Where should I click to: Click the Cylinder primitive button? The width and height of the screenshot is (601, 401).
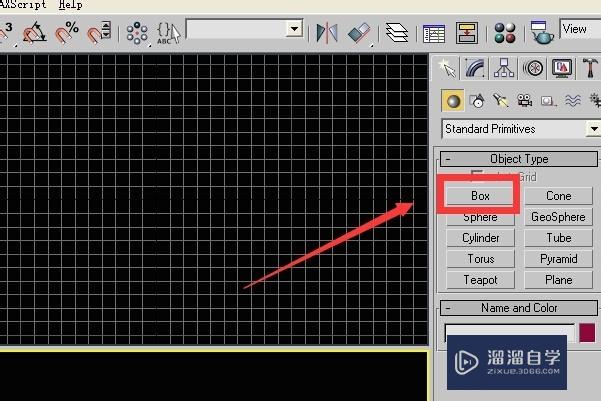click(481, 238)
